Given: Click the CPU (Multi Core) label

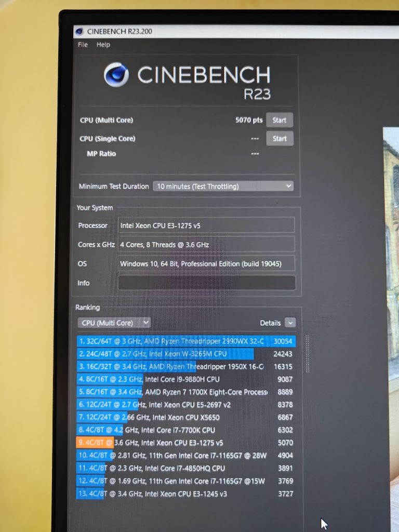Looking at the screenshot, I should (x=107, y=120).
